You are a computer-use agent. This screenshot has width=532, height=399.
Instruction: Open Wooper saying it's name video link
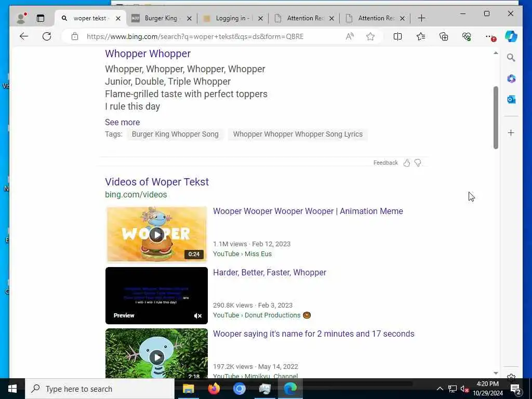(x=313, y=334)
